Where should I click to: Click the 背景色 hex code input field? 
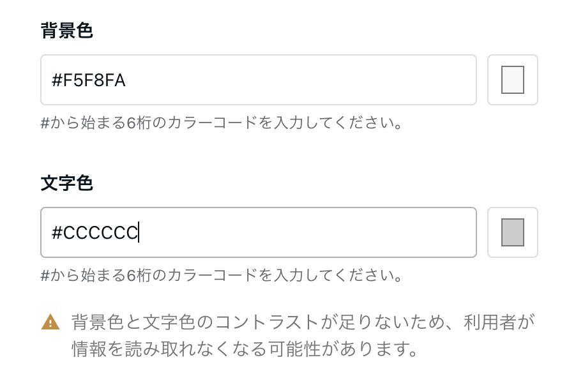[258, 80]
